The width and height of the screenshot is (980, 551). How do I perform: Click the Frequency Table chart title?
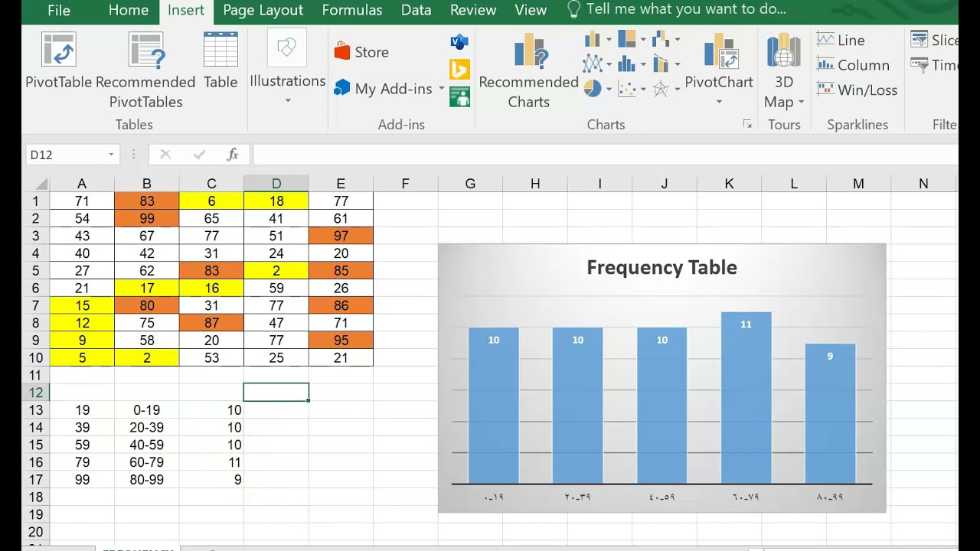[x=661, y=267]
